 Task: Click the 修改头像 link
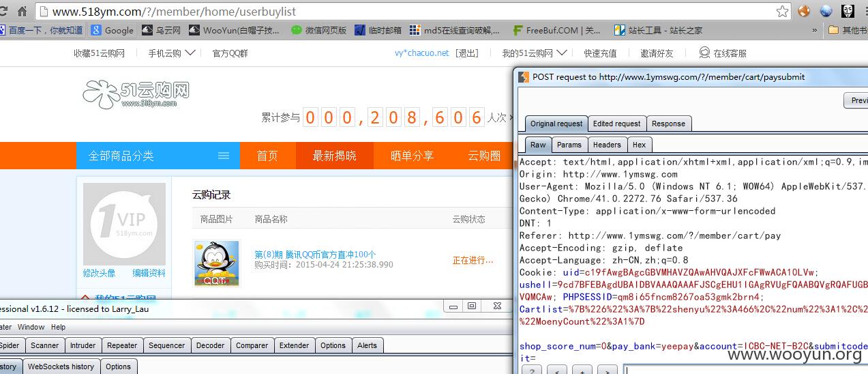pyautogui.click(x=100, y=273)
